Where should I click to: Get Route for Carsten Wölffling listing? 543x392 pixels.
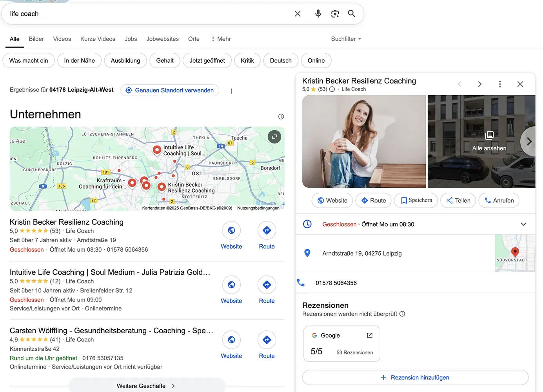click(x=267, y=340)
